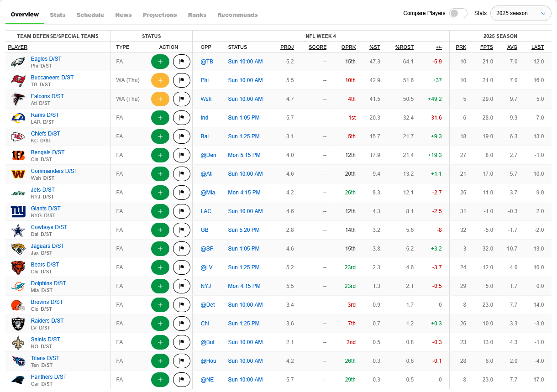Screen dimensions: 557x392
Task: Flag Giants D/ST to watch list
Action: point(182,211)
